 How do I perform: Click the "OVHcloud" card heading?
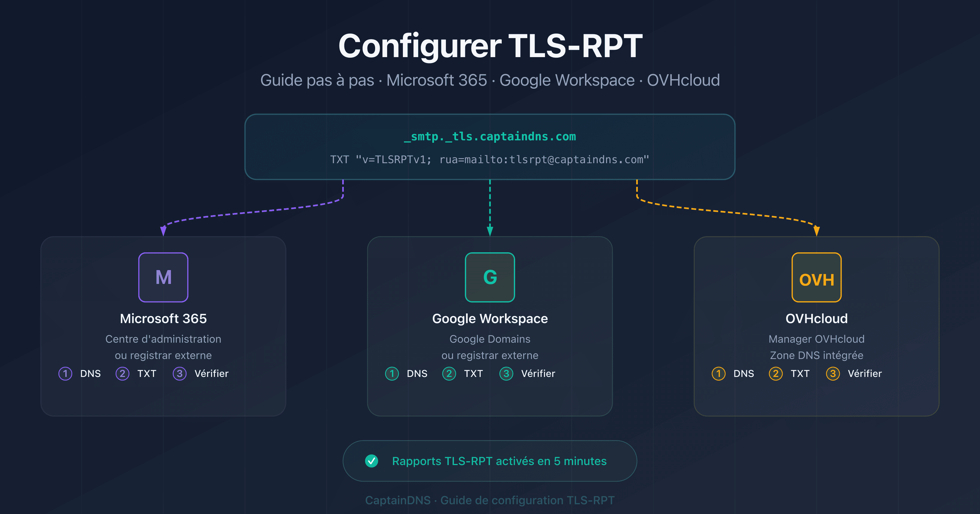(x=816, y=318)
